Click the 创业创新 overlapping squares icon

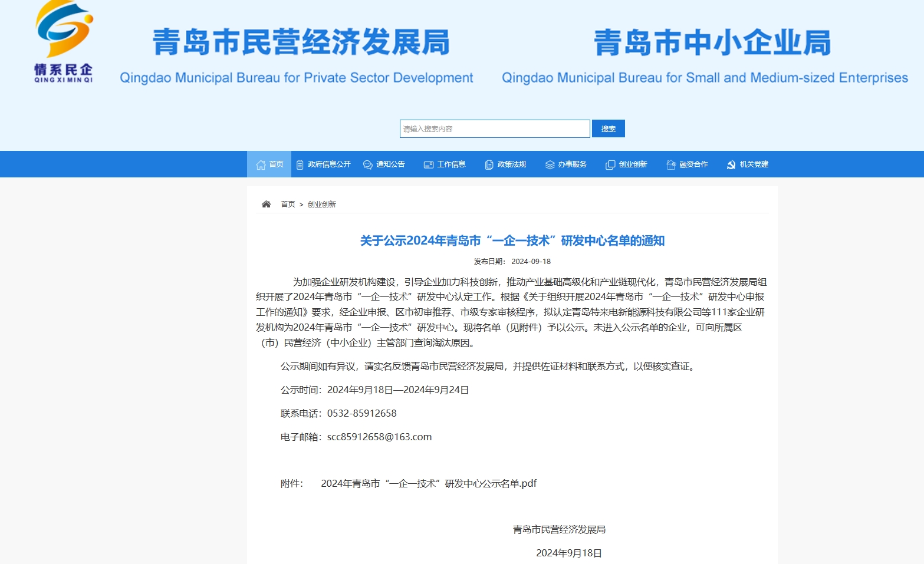(610, 165)
